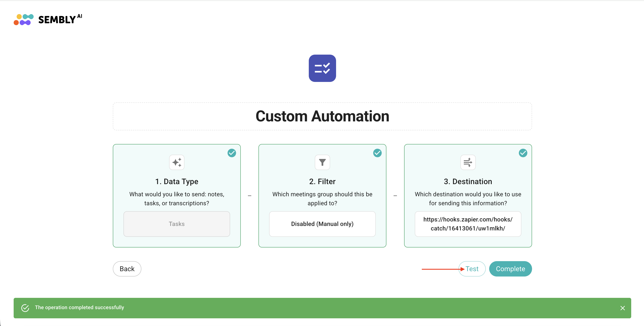The image size is (644, 326).
Task: Click Data Type card's completed checkmark
Action: pos(232,153)
